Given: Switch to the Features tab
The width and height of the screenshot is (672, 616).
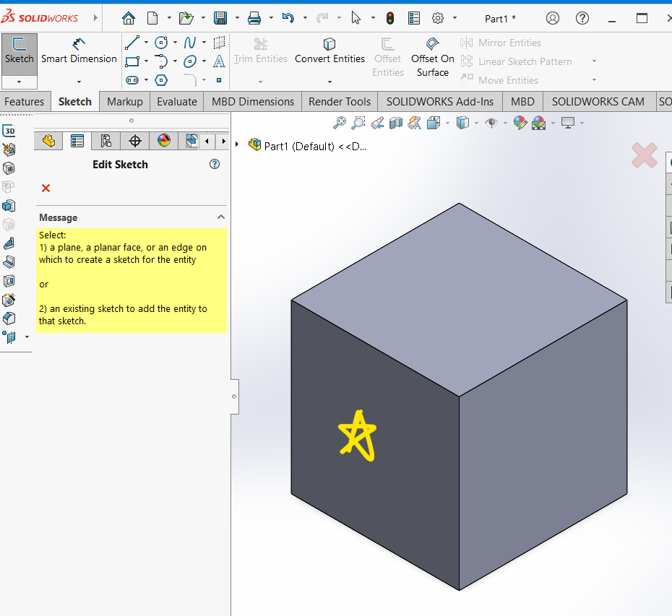Looking at the screenshot, I should pyautogui.click(x=25, y=102).
